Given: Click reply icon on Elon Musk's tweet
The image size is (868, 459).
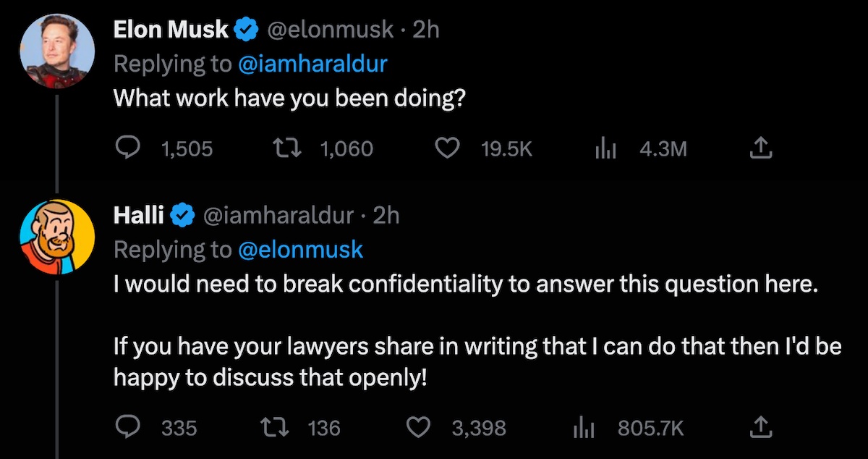Looking at the screenshot, I should (129, 148).
